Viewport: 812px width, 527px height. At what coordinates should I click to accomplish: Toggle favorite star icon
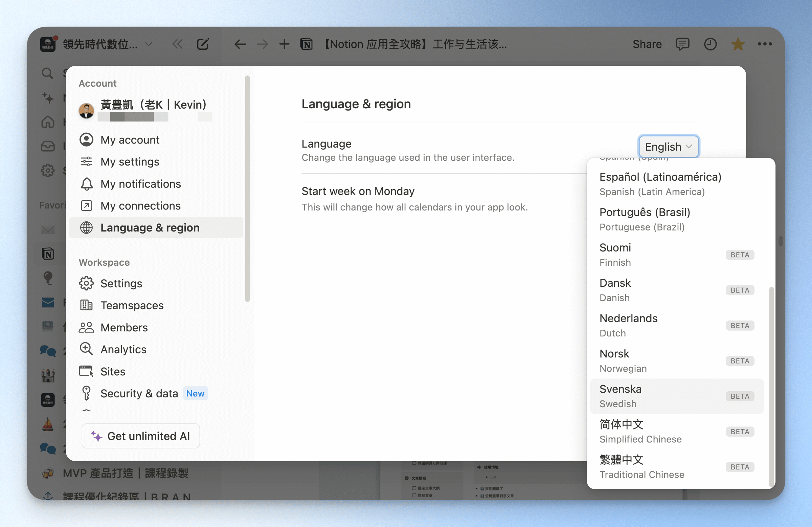tap(738, 44)
